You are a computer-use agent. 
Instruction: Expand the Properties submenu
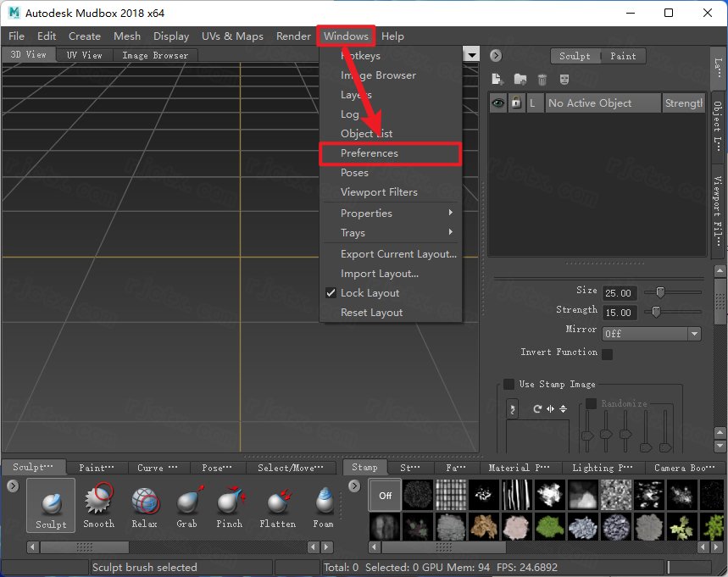pyautogui.click(x=391, y=213)
